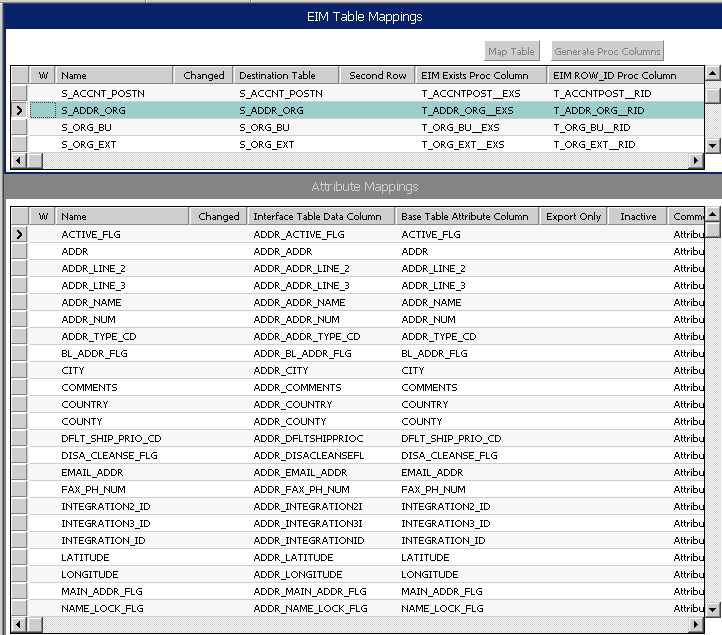Click row selector beside ACTIVE_FLG attribute
This screenshot has width=722, height=635.
[x=19, y=234]
